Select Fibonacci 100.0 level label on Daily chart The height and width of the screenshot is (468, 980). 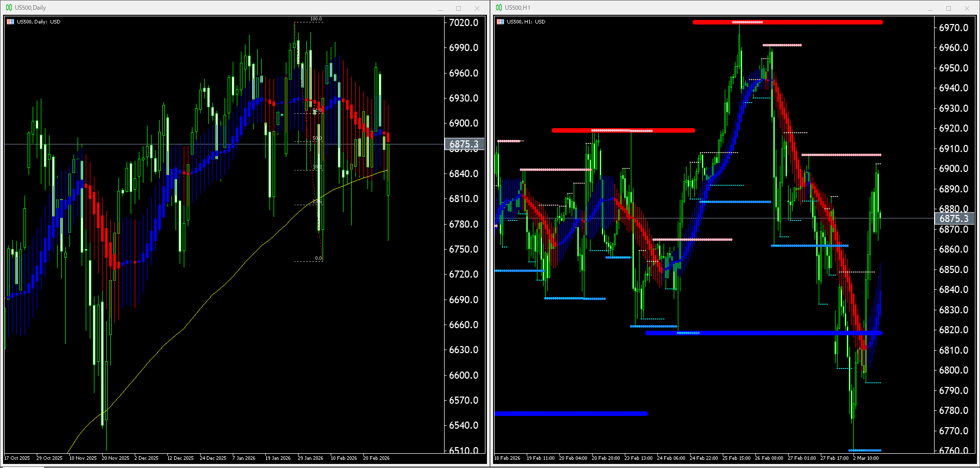316,19
